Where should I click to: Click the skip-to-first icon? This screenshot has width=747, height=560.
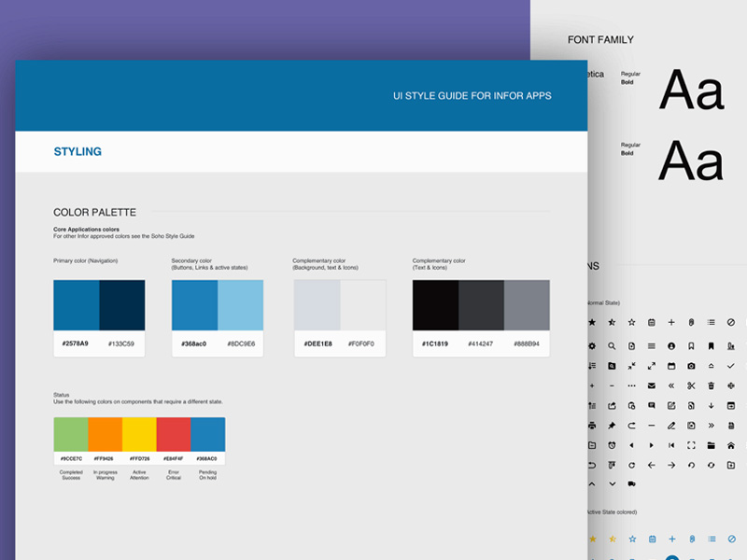671,446
